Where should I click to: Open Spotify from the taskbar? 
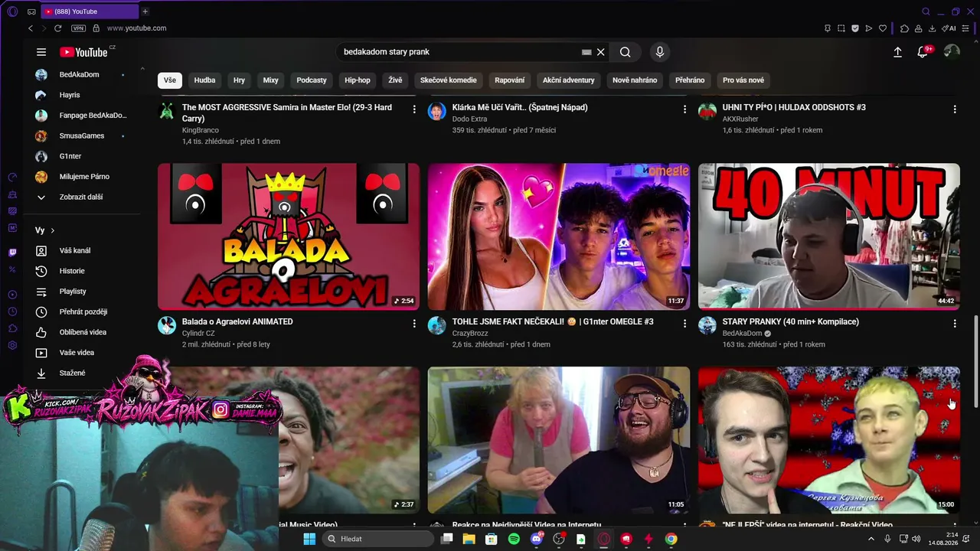point(514,539)
